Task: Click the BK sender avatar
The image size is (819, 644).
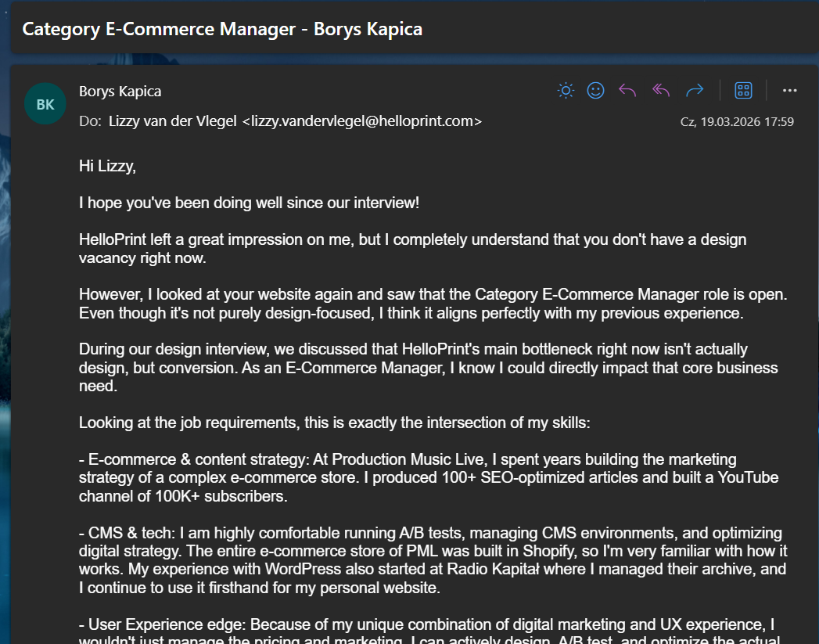Action: 45,104
